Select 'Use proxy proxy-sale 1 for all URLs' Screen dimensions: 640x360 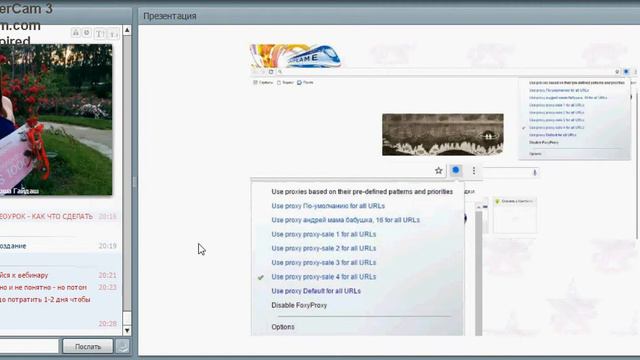point(324,234)
